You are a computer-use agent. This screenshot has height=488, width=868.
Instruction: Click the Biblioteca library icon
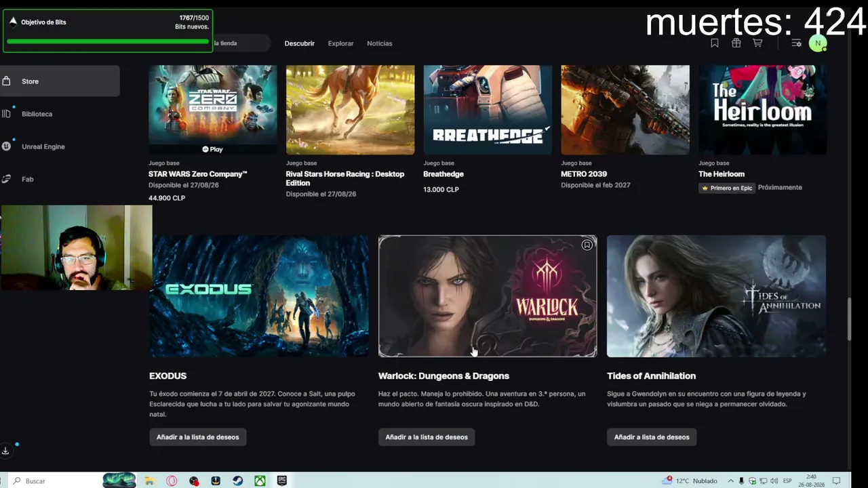click(x=6, y=114)
